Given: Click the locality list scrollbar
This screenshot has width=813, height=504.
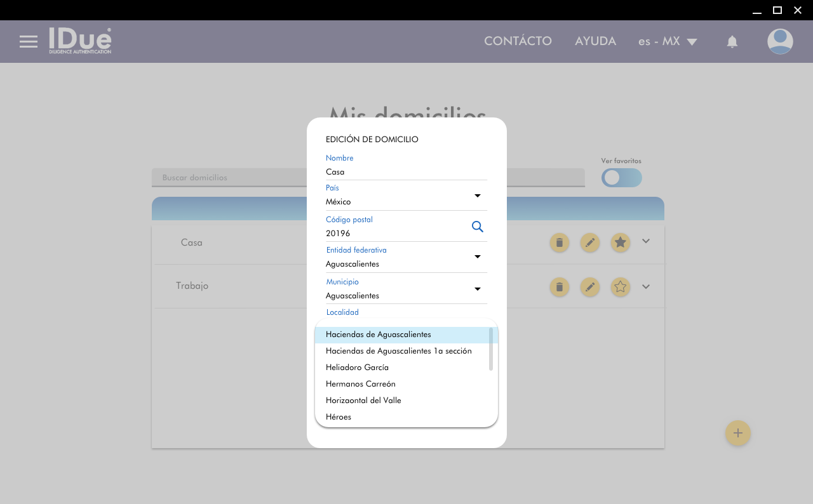Looking at the screenshot, I should [491, 349].
